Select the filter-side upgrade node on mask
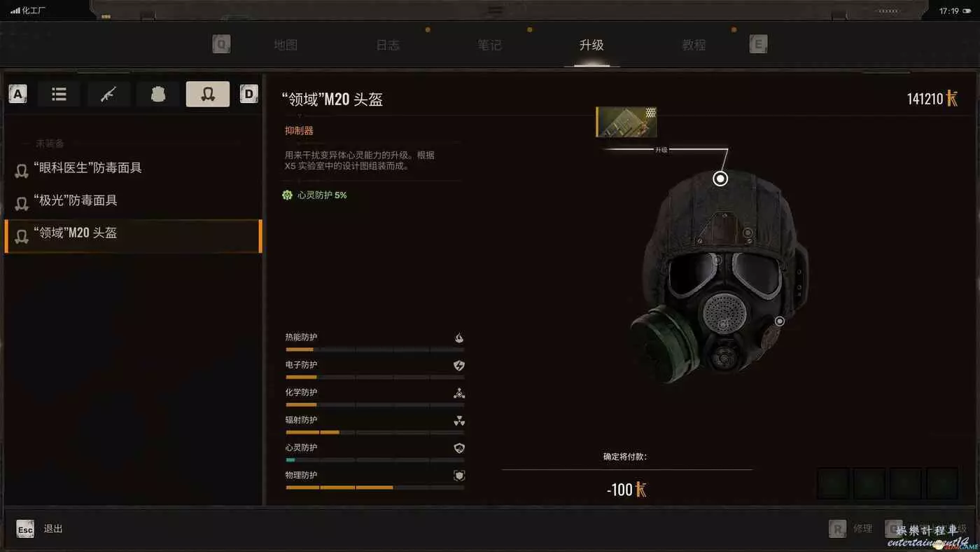980x552 pixels. point(780,322)
